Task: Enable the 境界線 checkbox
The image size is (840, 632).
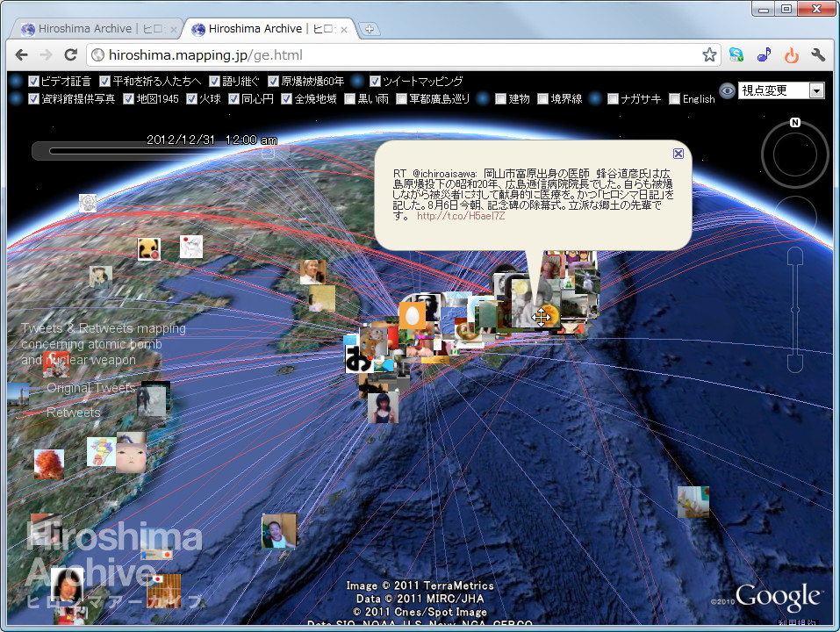Action: click(x=542, y=99)
